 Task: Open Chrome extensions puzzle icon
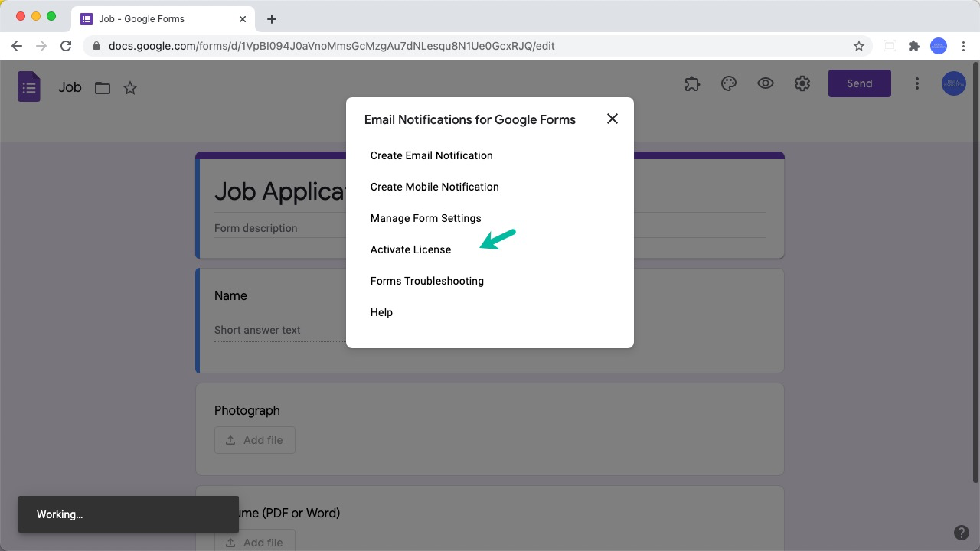pos(913,46)
